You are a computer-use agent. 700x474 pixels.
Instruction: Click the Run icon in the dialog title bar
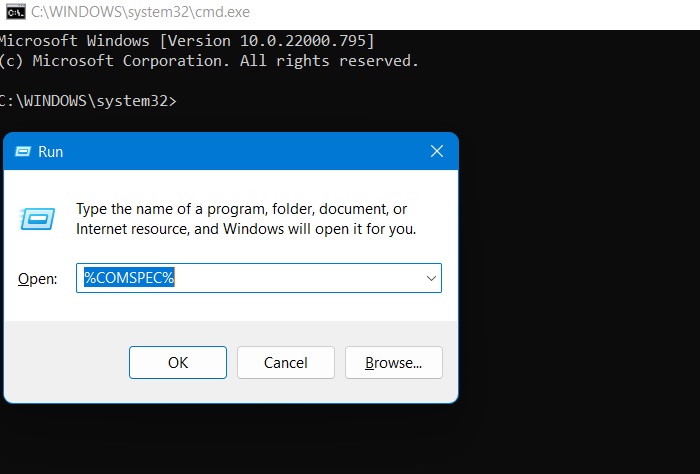(23, 152)
